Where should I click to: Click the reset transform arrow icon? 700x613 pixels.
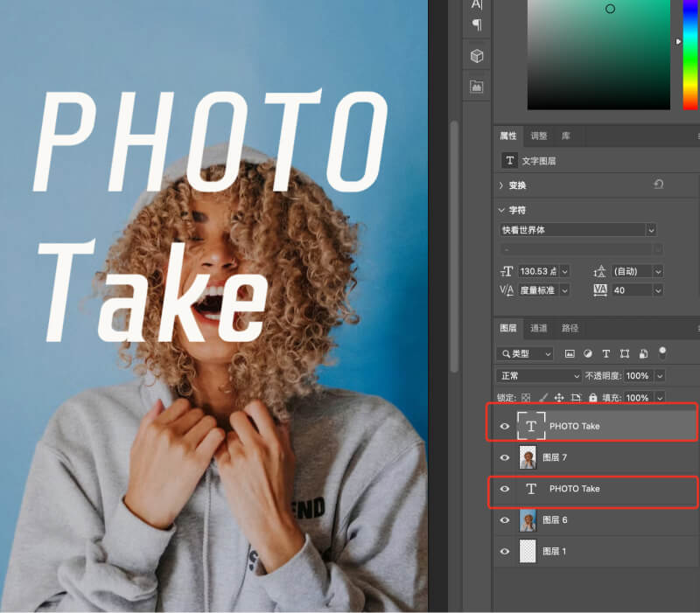(x=658, y=185)
